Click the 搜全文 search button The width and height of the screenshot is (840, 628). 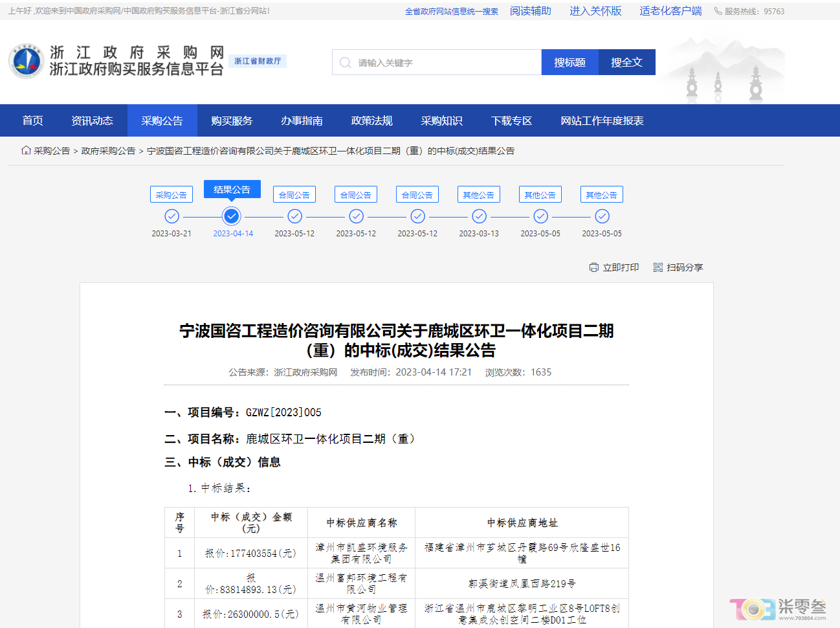point(626,62)
